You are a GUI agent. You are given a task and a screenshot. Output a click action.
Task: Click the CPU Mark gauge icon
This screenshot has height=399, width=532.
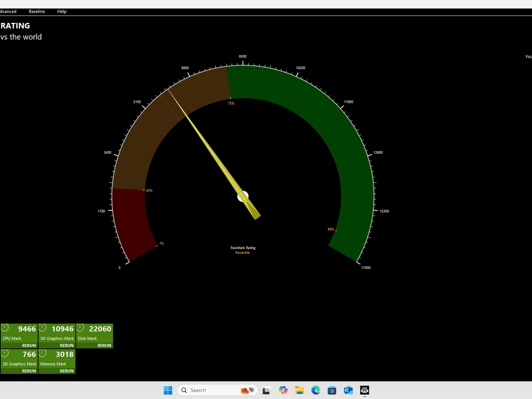[5, 328]
